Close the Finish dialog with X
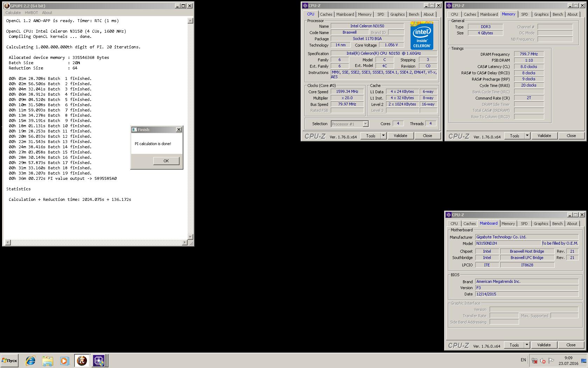 [x=179, y=130]
